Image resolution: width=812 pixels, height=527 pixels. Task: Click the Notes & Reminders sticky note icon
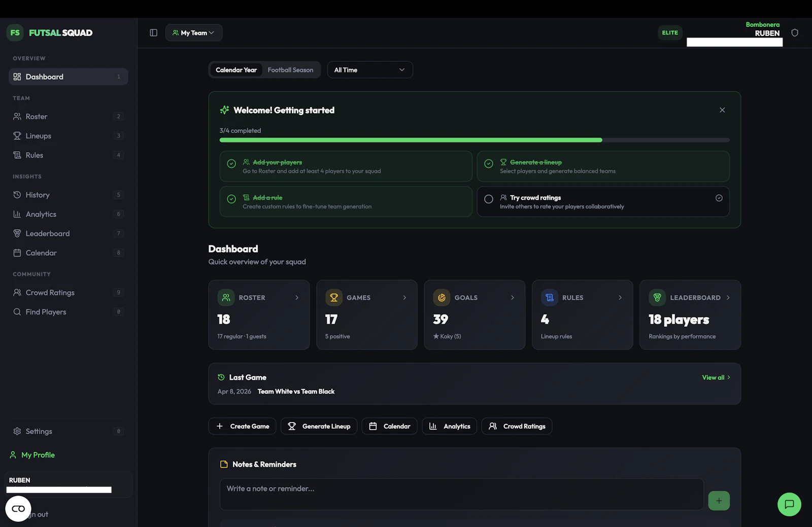[224, 464]
